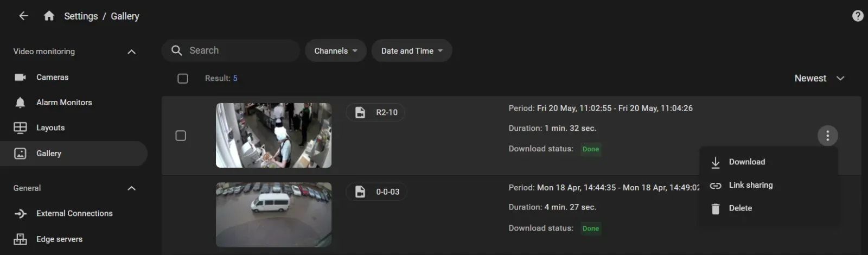
Task: Open the home icon in breadcrumb
Action: coord(49,16)
